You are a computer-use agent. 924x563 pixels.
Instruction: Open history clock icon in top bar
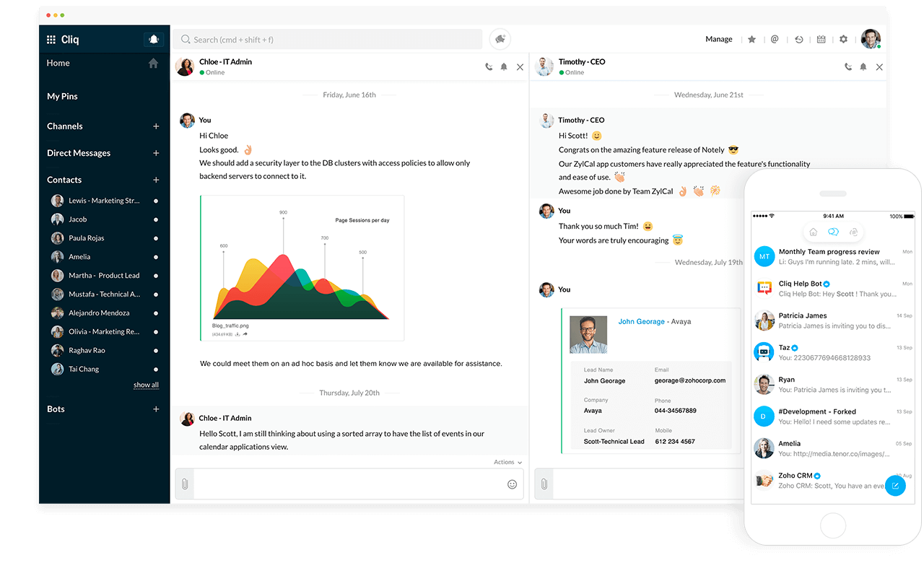click(799, 40)
